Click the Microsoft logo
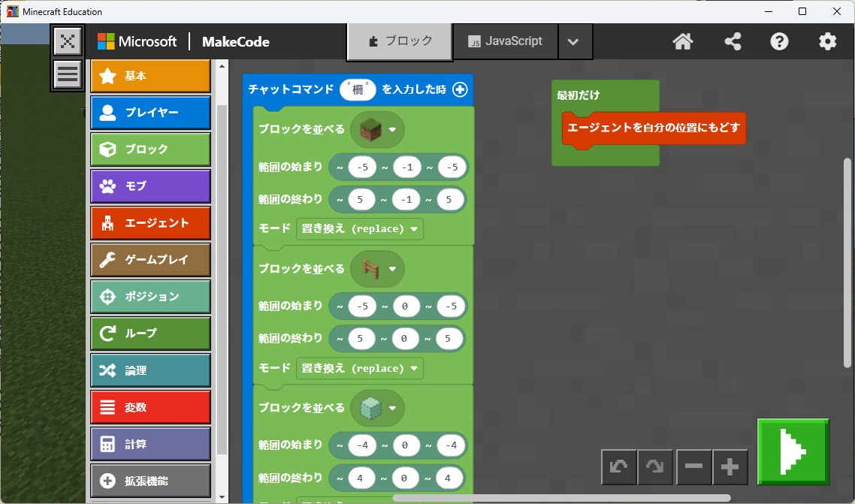Screen dimensions: 855x504 (x=137, y=41)
